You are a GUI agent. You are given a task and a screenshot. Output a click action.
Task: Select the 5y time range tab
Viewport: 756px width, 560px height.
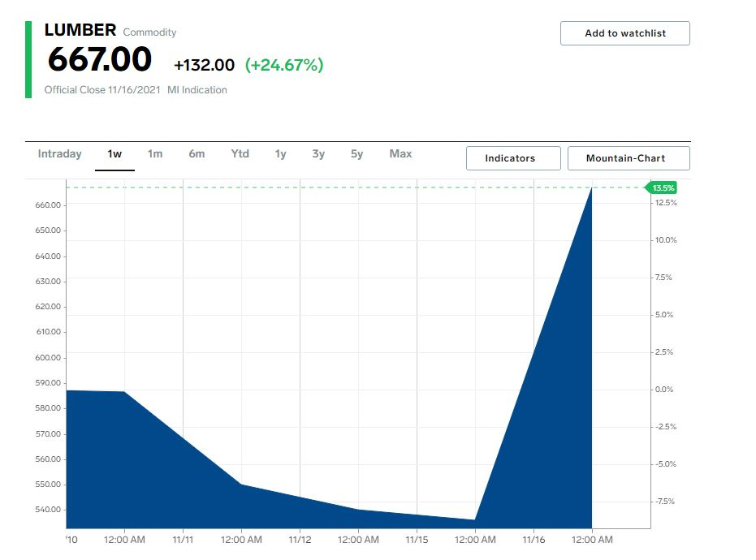point(356,154)
